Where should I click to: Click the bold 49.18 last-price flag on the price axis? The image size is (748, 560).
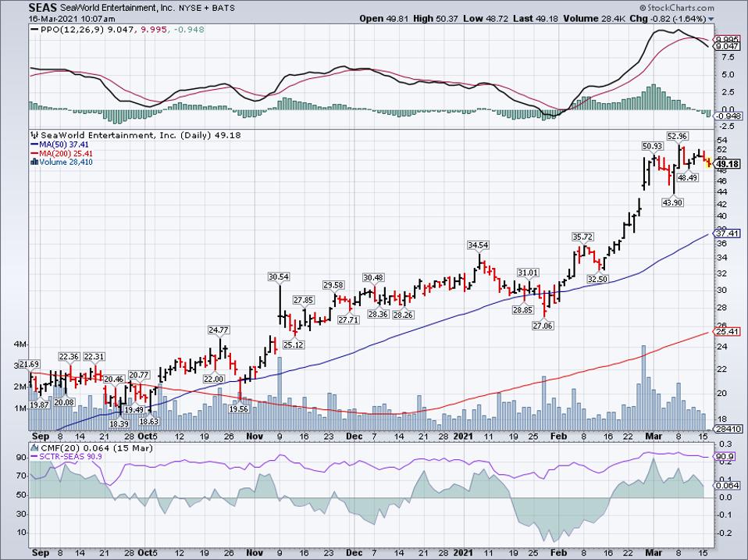(728, 164)
